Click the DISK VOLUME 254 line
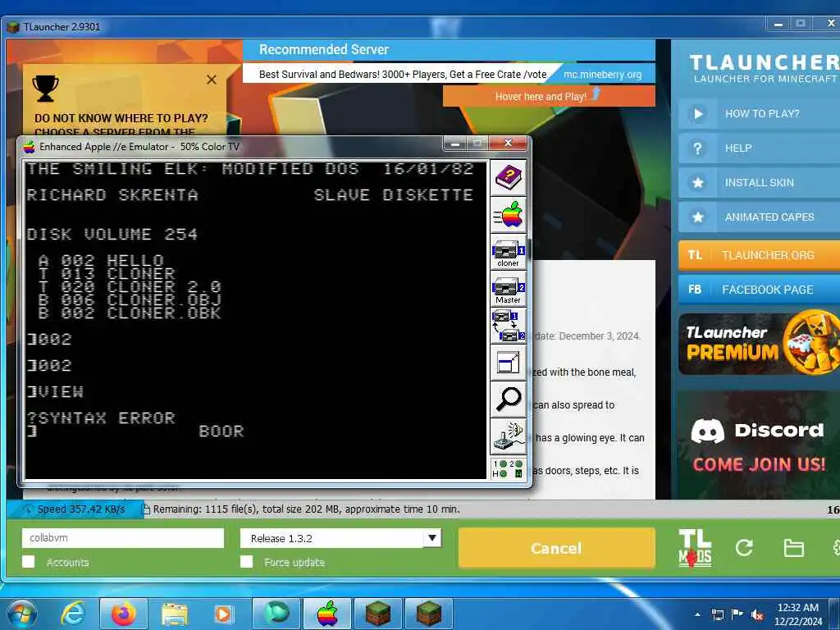Screen dimensions: 840x630 point(112,234)
